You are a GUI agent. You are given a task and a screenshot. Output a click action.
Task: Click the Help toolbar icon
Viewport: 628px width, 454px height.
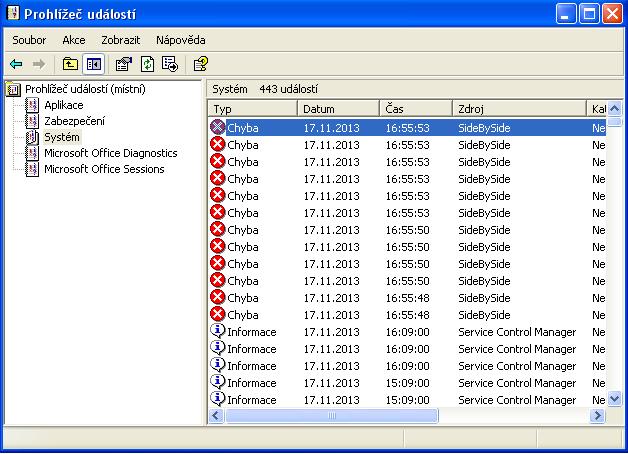click(x=200, y=64)
